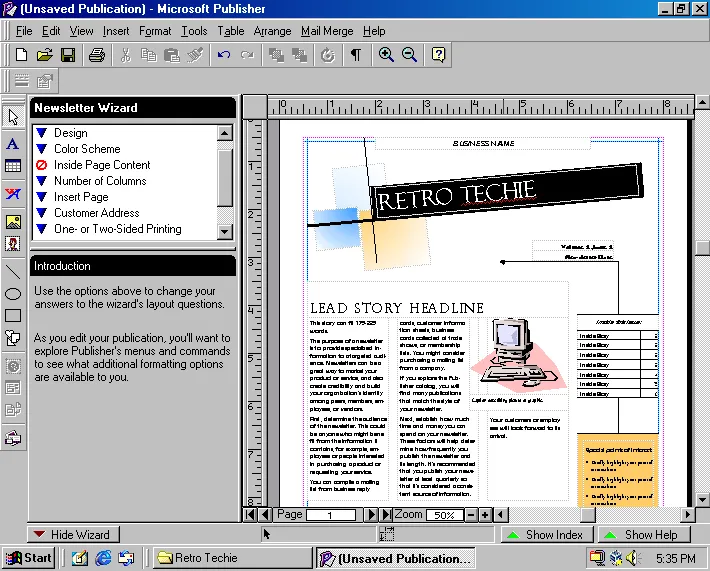Select the Custom Shapes tool
The image size is (710, 571).
pyautogui.click(x=13, y=338)
